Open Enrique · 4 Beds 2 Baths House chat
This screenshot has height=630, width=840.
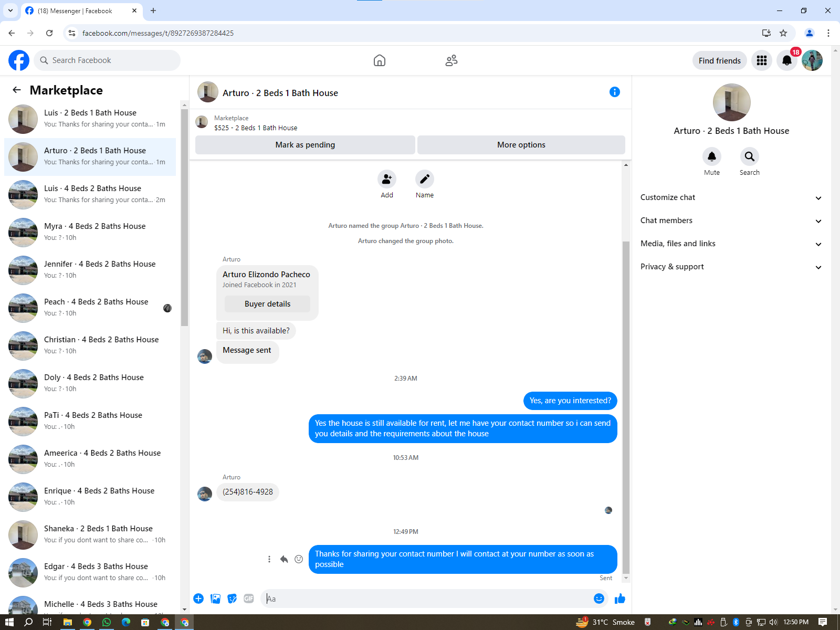(x=90, y=497)
